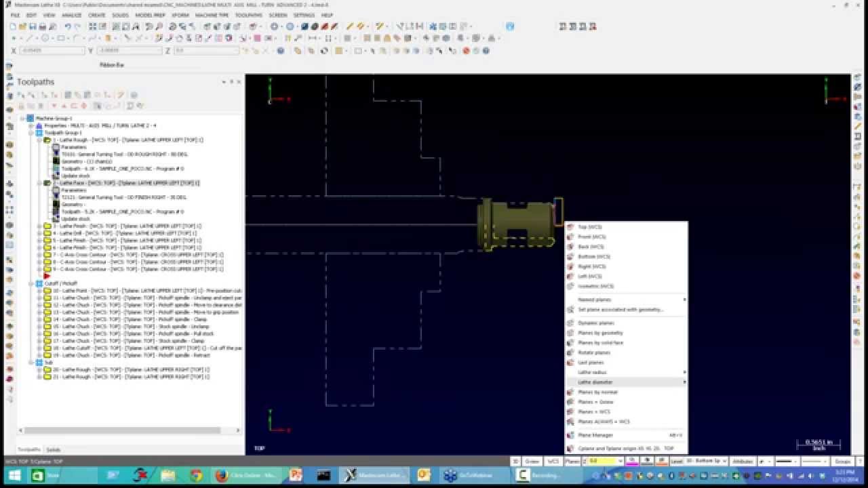The width and height of the screenshot is (868, 488).
Task: Collapse the Machine Group-1 node
Action: tap(22, 119)
